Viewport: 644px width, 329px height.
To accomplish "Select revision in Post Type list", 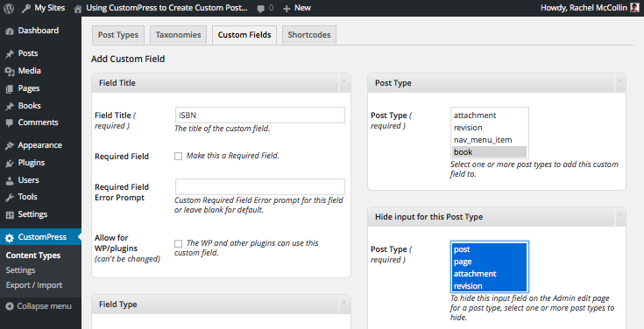I will point(489,128).
